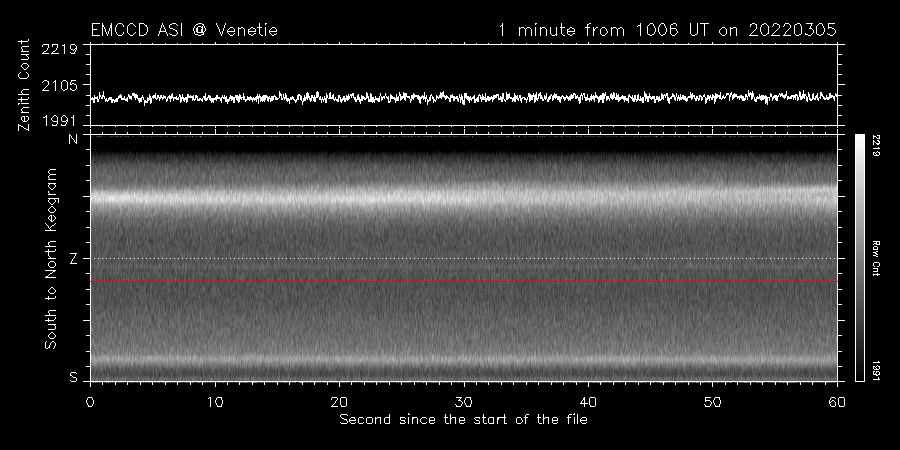This screenshot has height=450, width=900.
Task: Click the header "1 minute from 1006 UT on 20220305"
Action: pyautogui.click(x=668, y=30)
